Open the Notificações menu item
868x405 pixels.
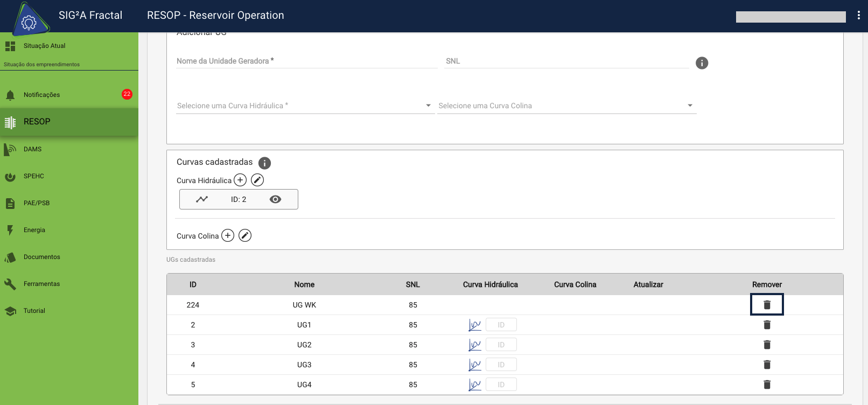tap(42, 95)
